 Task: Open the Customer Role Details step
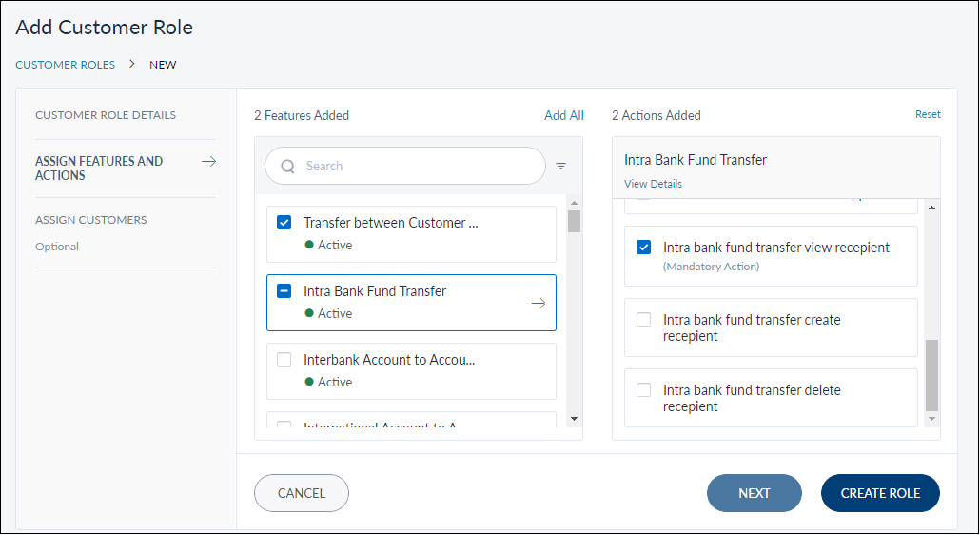click(x=106, y=115)
